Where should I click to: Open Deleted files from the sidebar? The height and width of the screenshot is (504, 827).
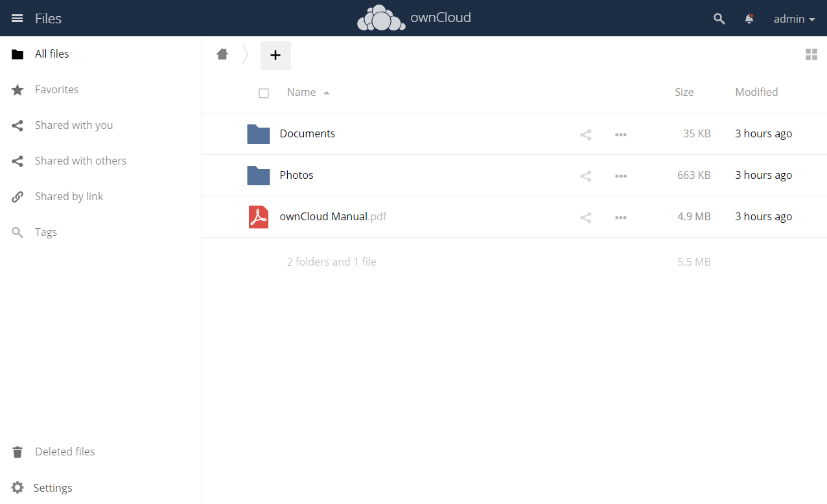(x=64, y=452)
